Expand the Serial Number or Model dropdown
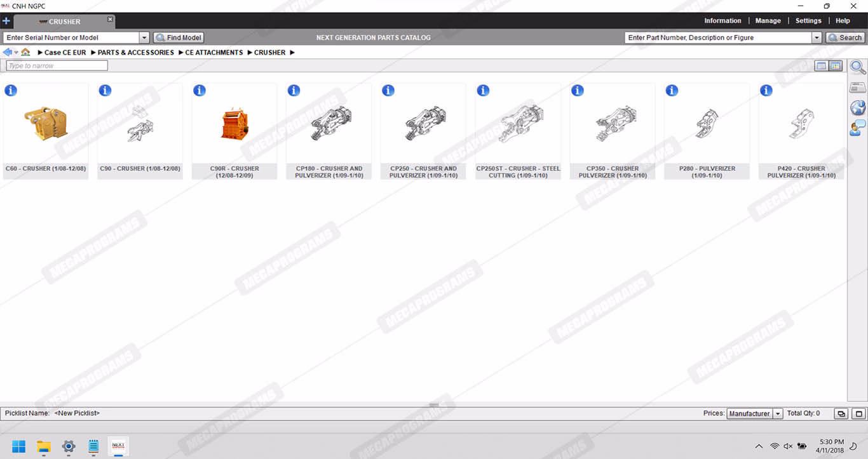 click(x=144, y=38)
